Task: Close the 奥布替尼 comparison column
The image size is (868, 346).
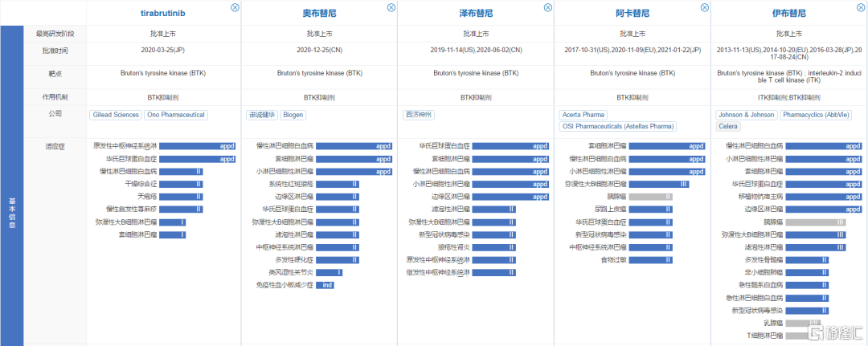Action: [391, 7]
